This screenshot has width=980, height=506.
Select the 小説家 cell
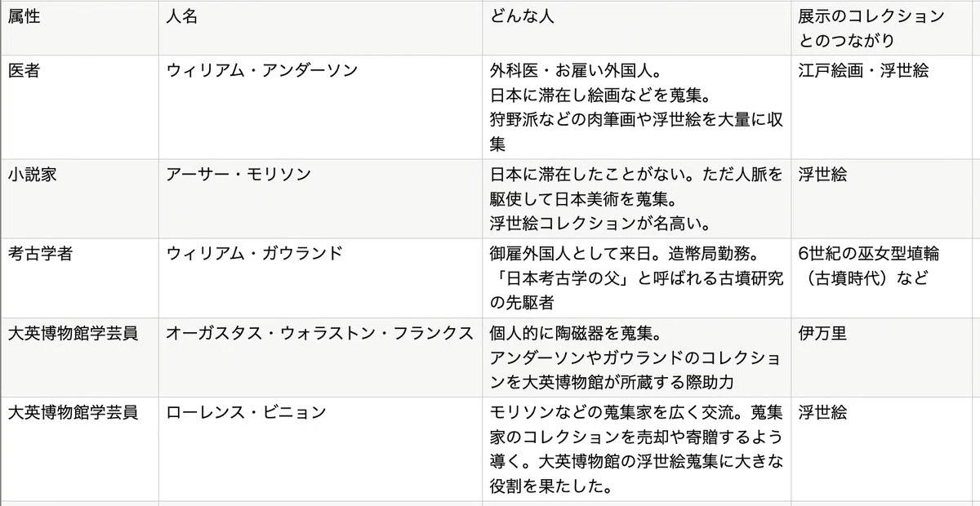(79, 198)
